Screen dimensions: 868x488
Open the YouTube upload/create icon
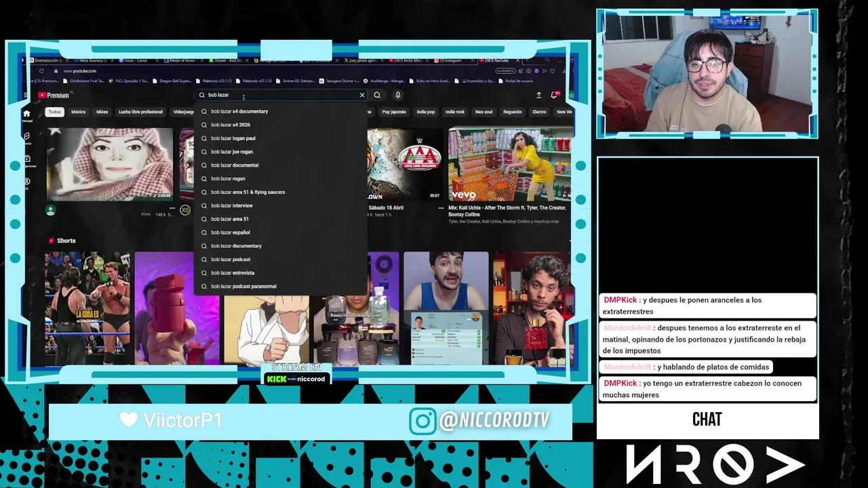tap(539, 95)
